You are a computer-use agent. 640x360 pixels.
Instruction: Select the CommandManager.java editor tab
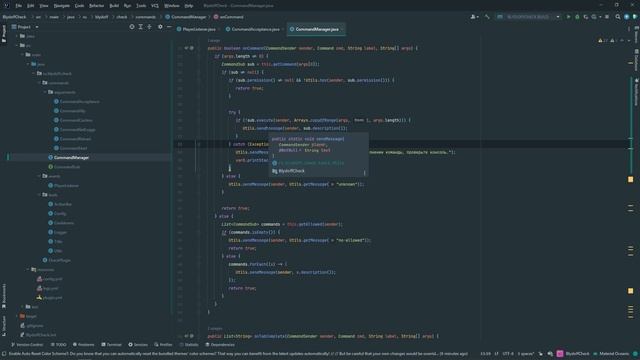pos(316,29)
